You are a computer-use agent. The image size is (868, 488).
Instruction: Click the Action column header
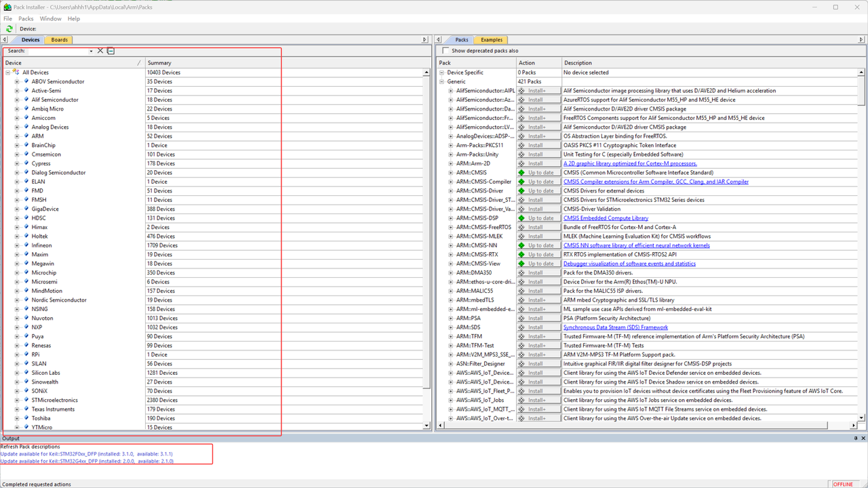coord(539,63)
